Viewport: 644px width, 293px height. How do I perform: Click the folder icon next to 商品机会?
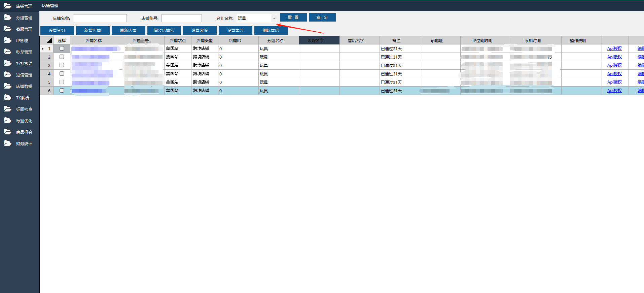tap(7, 132)
